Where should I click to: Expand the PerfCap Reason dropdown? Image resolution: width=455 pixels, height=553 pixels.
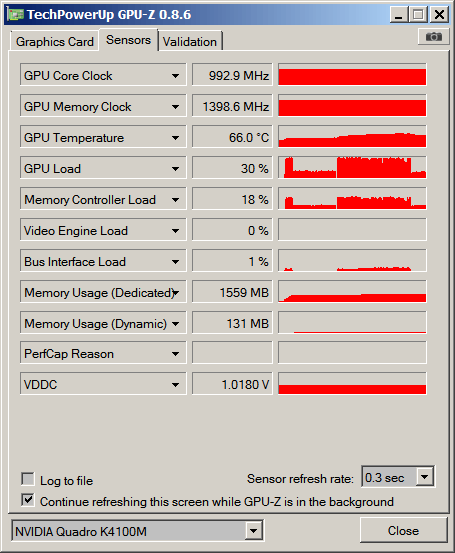point(175,354)
